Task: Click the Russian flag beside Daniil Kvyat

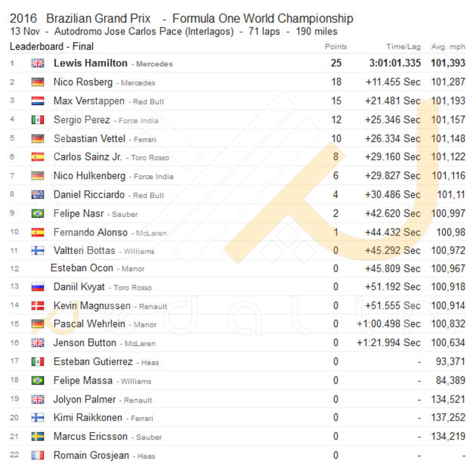Action: click(38, 287)
